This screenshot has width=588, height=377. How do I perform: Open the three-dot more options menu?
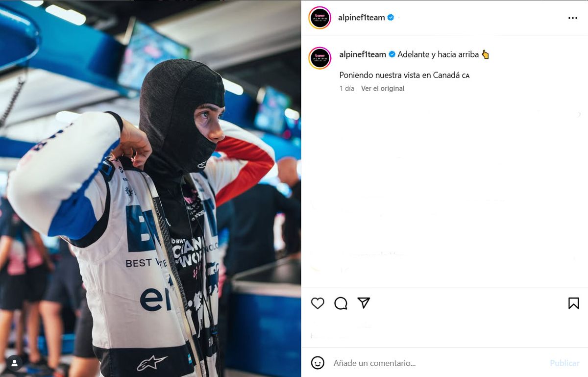pyautogui.click(x=572, y=18)
